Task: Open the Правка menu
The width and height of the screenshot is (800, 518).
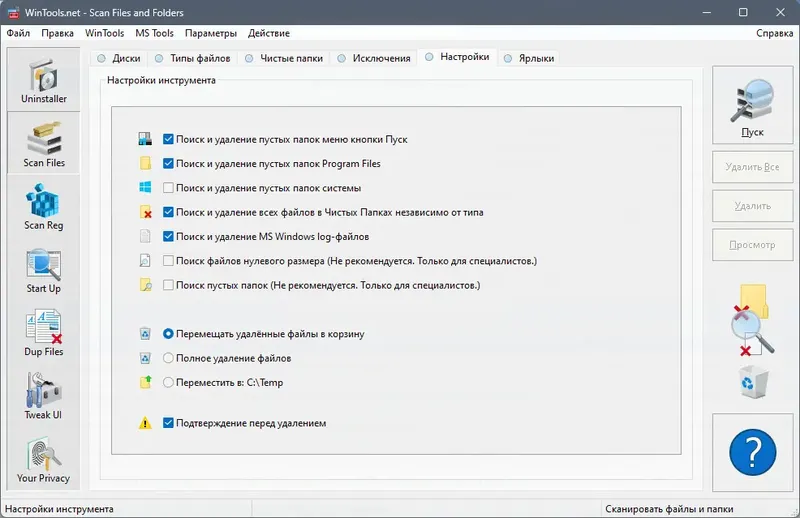Action: tap(57, 33)
